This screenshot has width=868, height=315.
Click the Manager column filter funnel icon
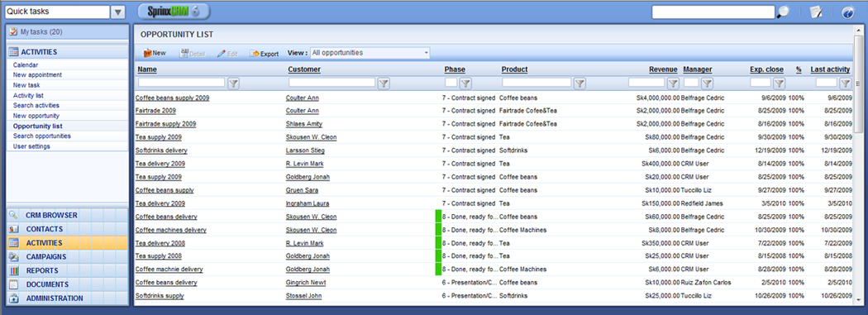point(707,83)
